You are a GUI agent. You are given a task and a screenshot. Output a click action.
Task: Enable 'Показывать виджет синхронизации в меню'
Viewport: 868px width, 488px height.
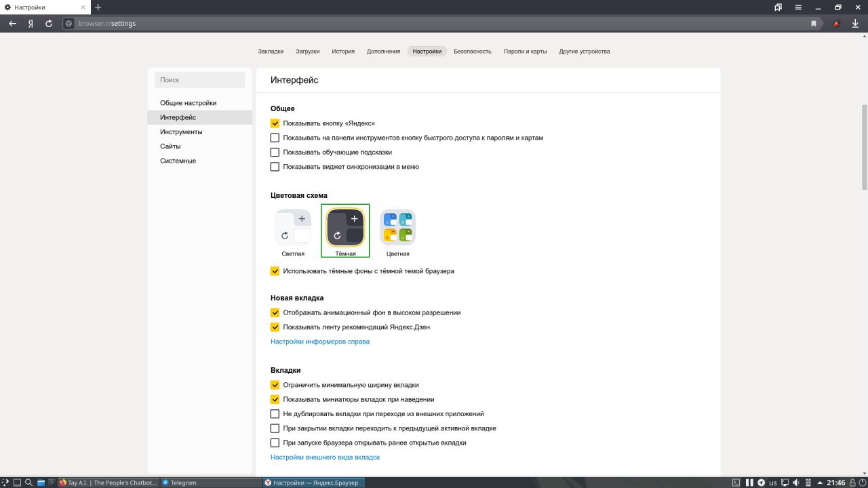[x=275, y=167]
